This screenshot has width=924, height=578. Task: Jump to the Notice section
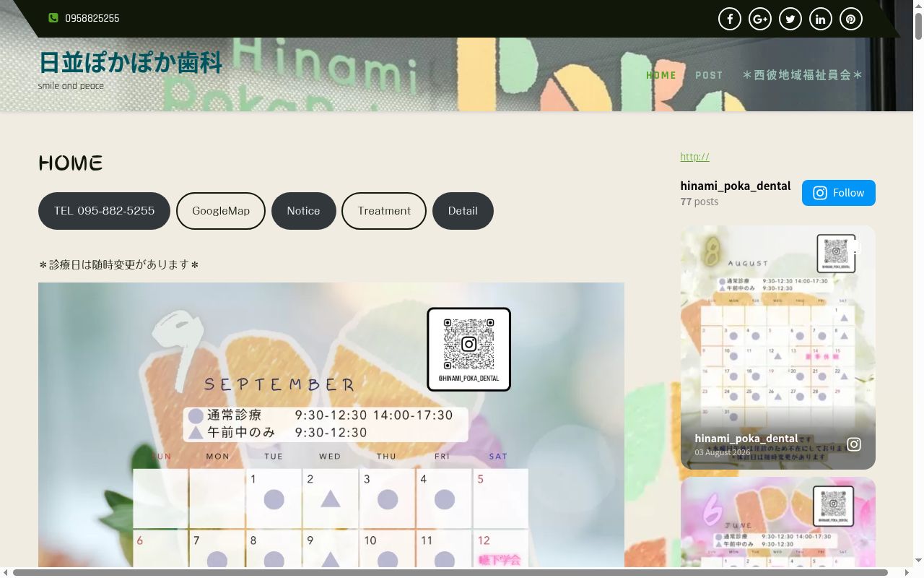[303, 211]
